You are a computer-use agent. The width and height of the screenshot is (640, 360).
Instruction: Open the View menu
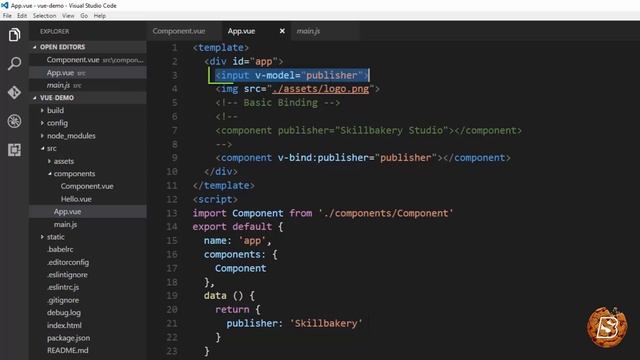(x=68, y=16)
